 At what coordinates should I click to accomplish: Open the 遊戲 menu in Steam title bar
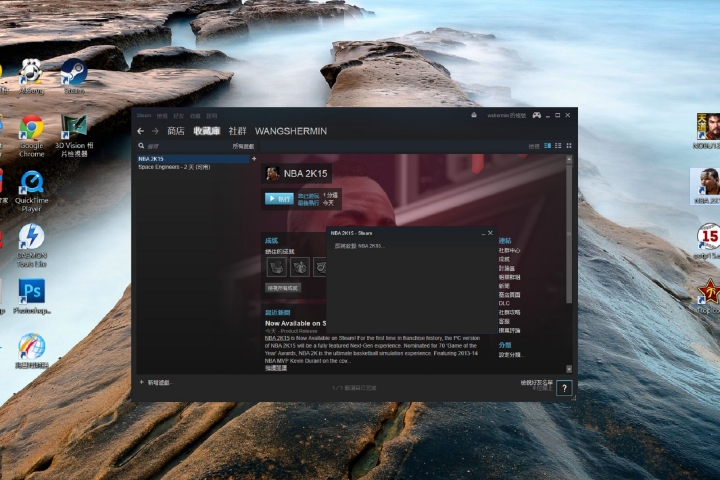195,116
